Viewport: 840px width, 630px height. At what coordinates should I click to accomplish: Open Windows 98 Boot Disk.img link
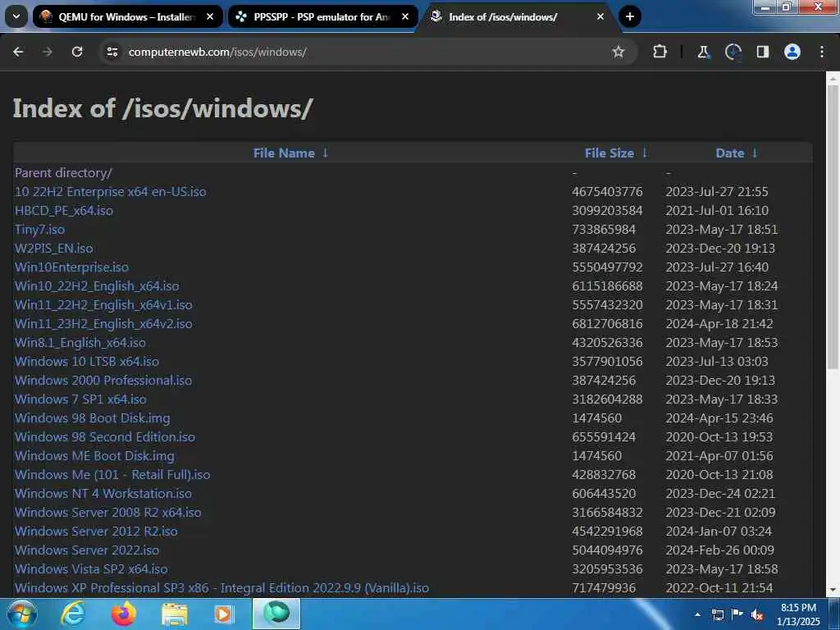92,418
